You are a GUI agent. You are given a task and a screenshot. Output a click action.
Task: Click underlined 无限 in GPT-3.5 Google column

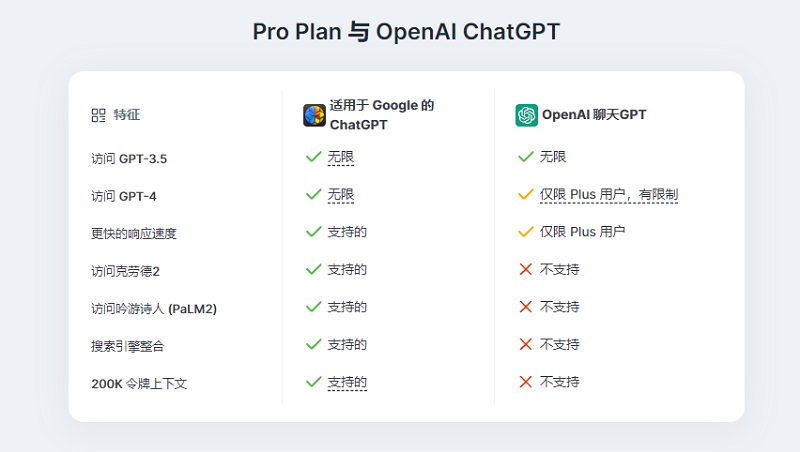(x=341, y=157)
